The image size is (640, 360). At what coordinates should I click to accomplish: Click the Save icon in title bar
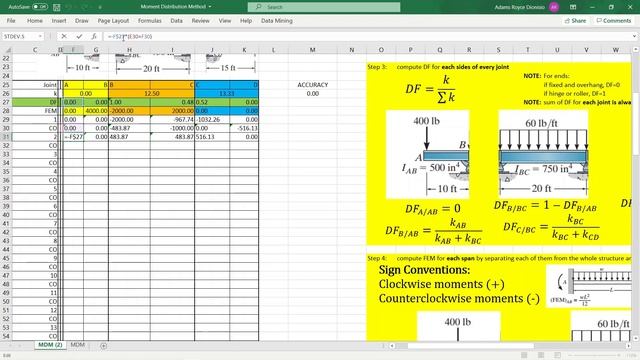(57, 7)
